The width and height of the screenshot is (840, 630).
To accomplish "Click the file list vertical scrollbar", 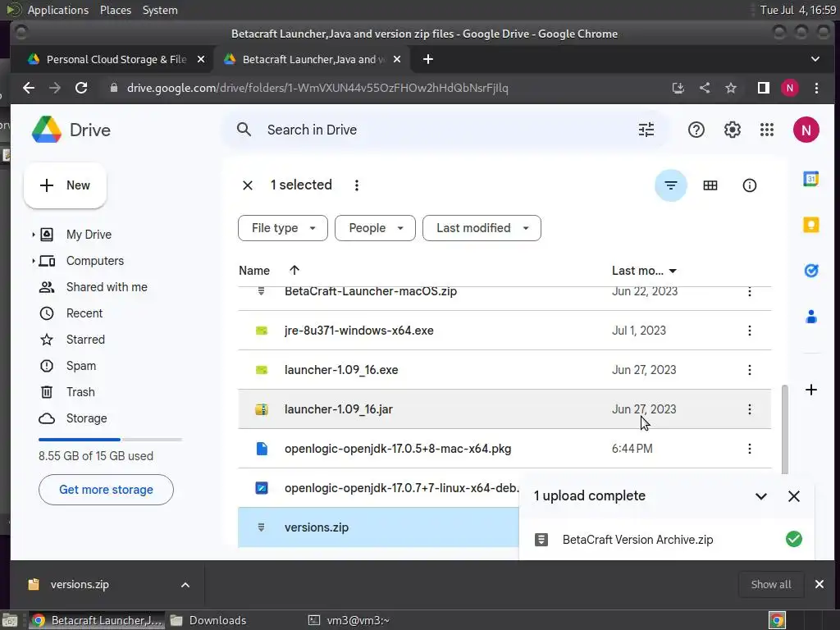I will [784, 429].
